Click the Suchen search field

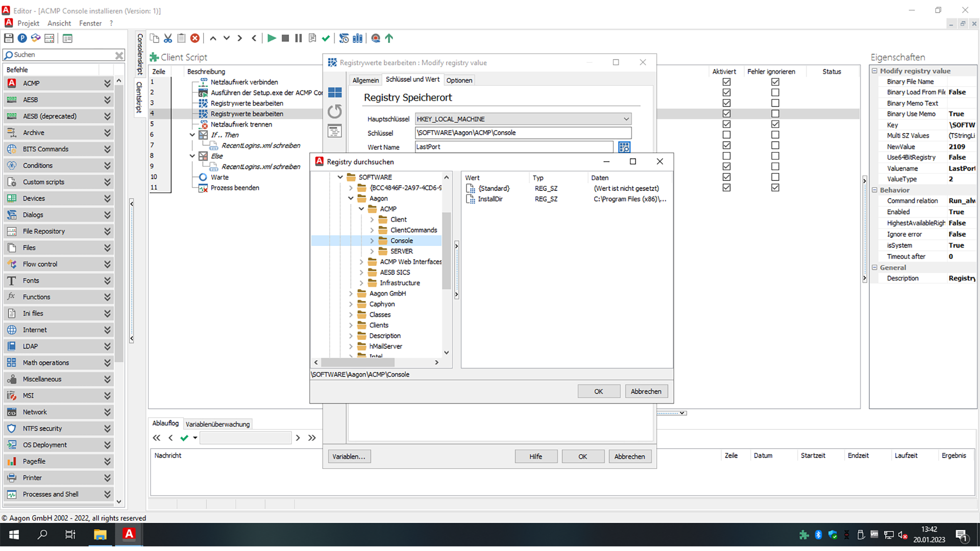pos(63,55)
